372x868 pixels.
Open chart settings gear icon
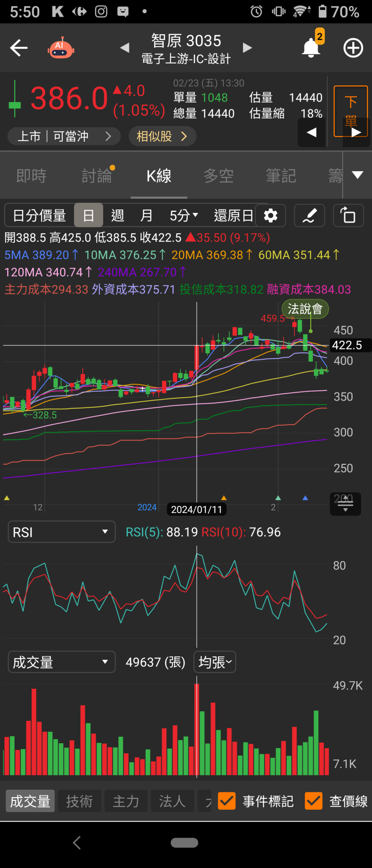click(x=270, y=216)
